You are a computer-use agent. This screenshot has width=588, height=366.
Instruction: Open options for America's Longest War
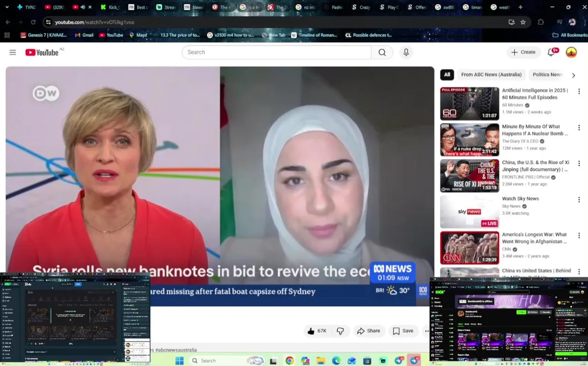579,235
